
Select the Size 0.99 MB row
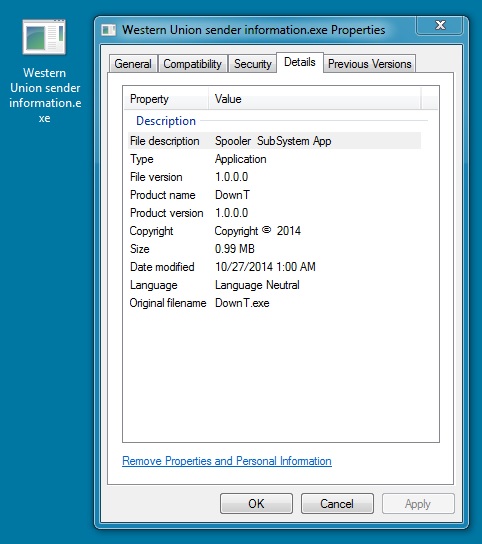click(x=274, y=249)
